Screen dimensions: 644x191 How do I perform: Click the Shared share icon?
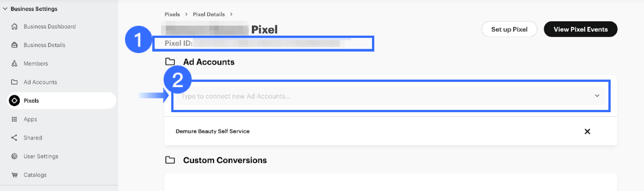click(14, 138)
